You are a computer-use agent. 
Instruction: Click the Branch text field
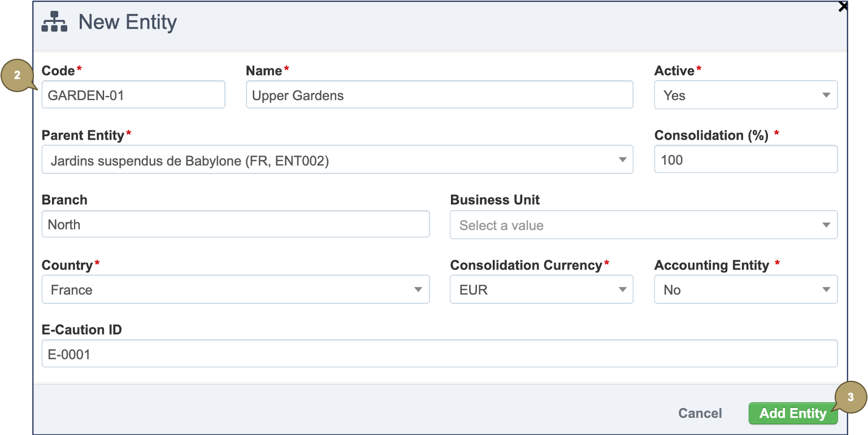click(x=235, y=225)
